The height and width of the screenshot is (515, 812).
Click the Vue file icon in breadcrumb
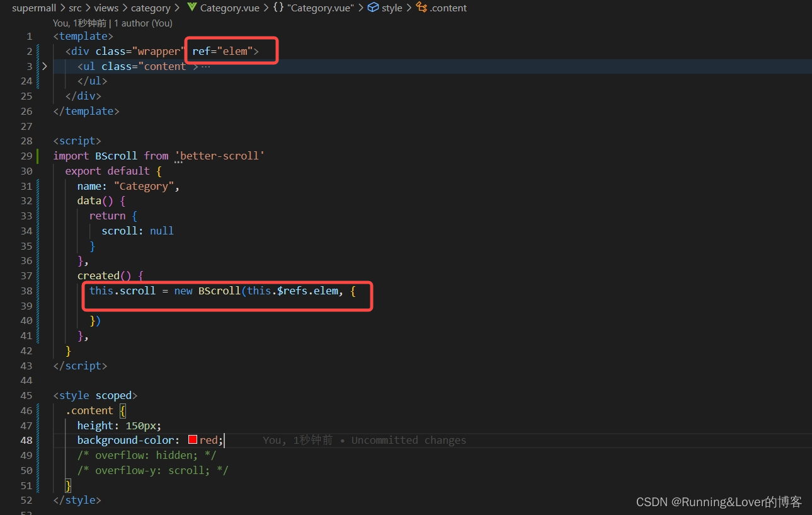[192, 8]
